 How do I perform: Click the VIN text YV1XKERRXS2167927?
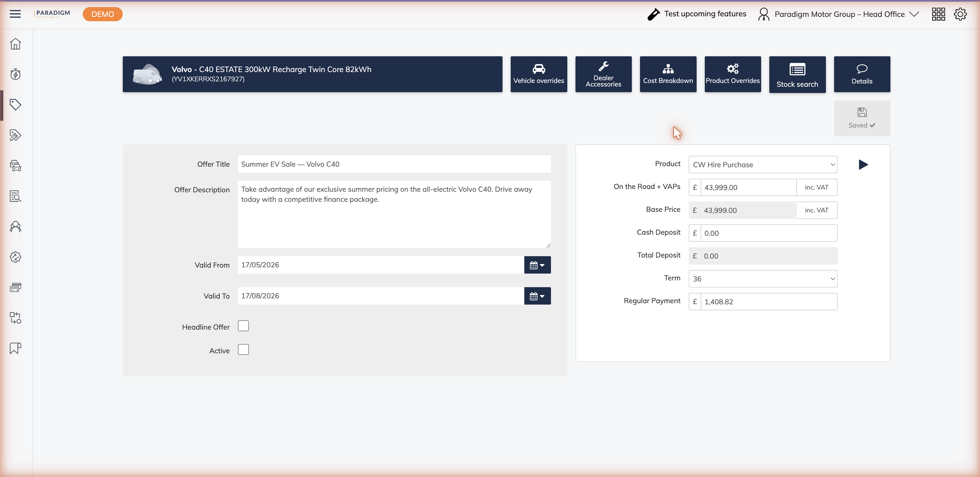(208, 79)
